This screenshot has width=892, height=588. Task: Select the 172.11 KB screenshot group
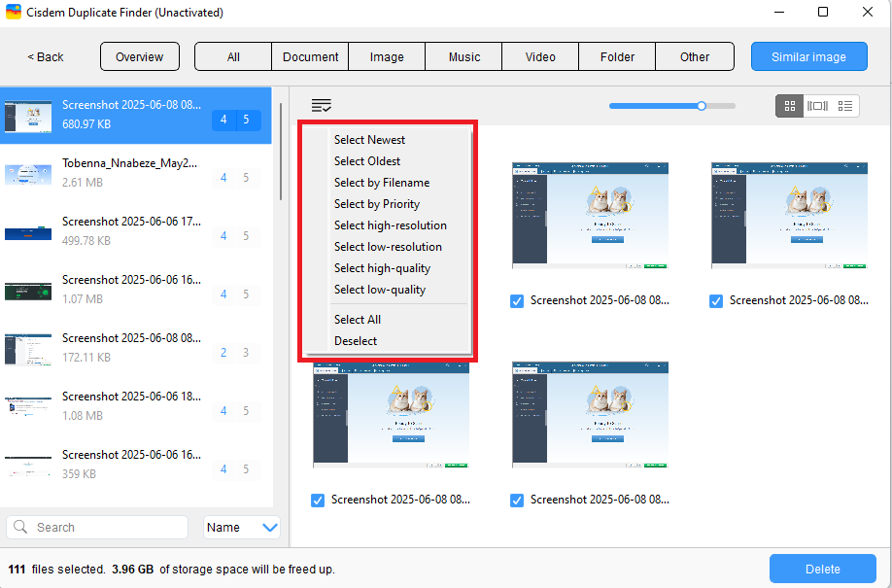click(x=136, y=348)
